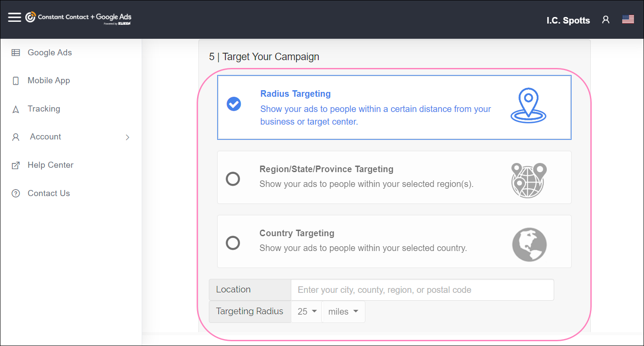Click the Tracking arrow icon

(x=16, y=109)
